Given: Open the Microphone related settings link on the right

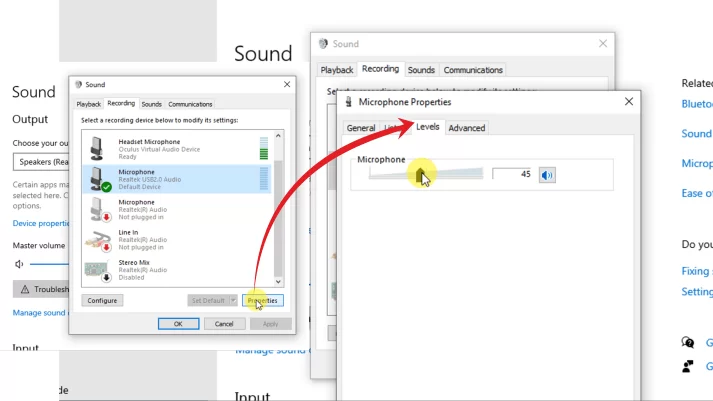Looking at the screenshot, I should [x=697, y=164].
